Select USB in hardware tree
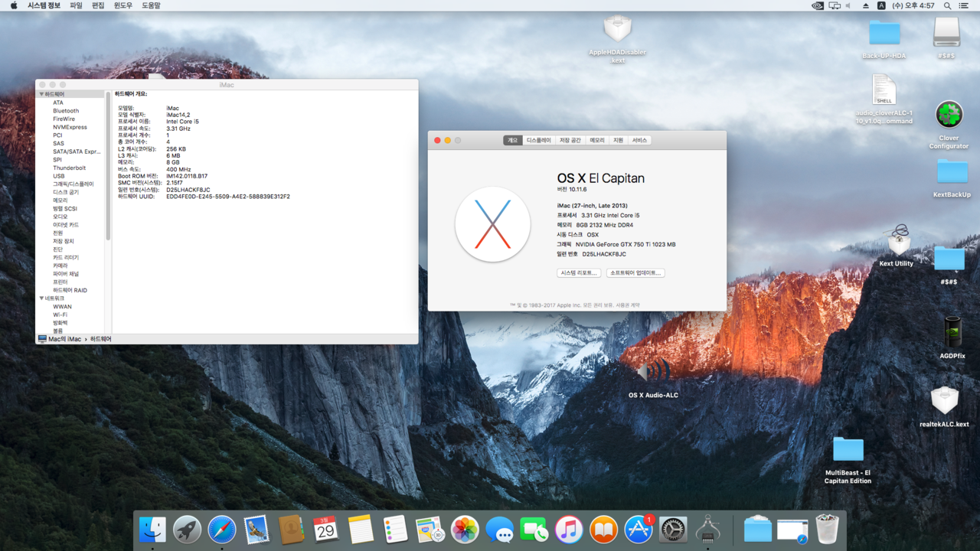This screenshot has width=980, height=551. (58, 176)
